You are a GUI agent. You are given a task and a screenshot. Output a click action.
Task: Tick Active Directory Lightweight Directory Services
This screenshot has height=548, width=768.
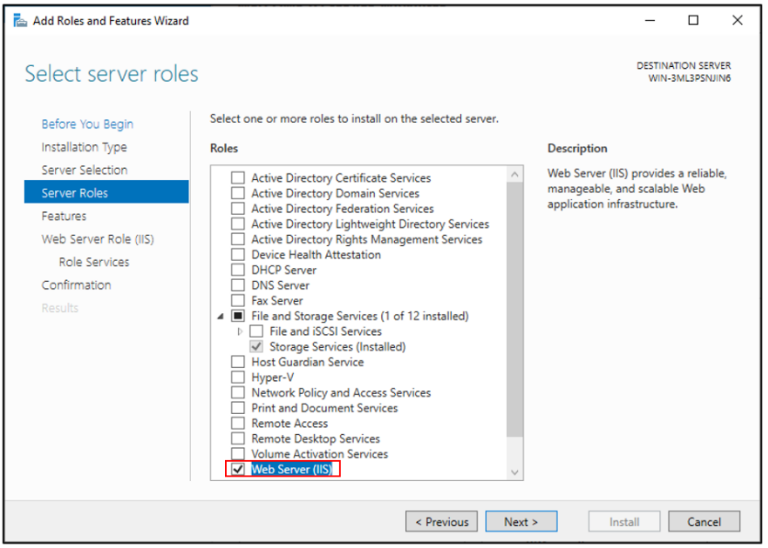(238, 224)
